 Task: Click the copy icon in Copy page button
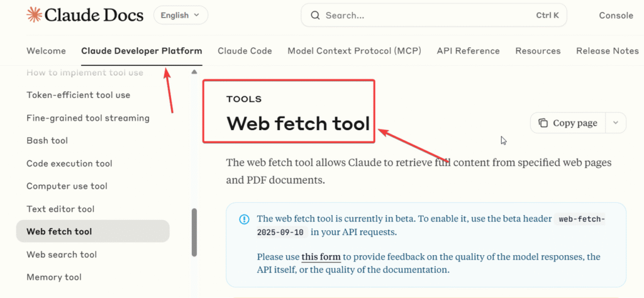(x=543, y=123)
